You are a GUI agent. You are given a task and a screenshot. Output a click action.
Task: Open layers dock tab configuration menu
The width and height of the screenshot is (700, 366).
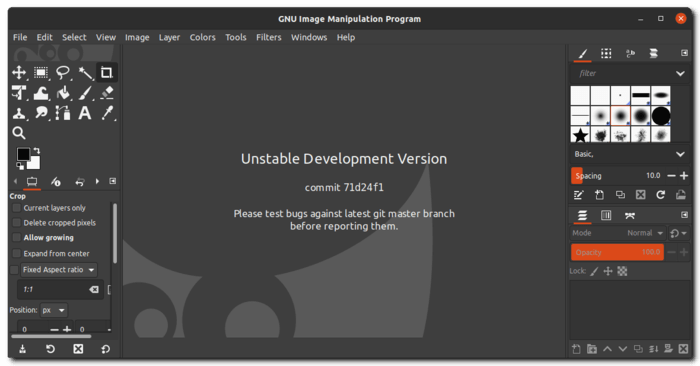pyautogui.click(x=684, y=215)
